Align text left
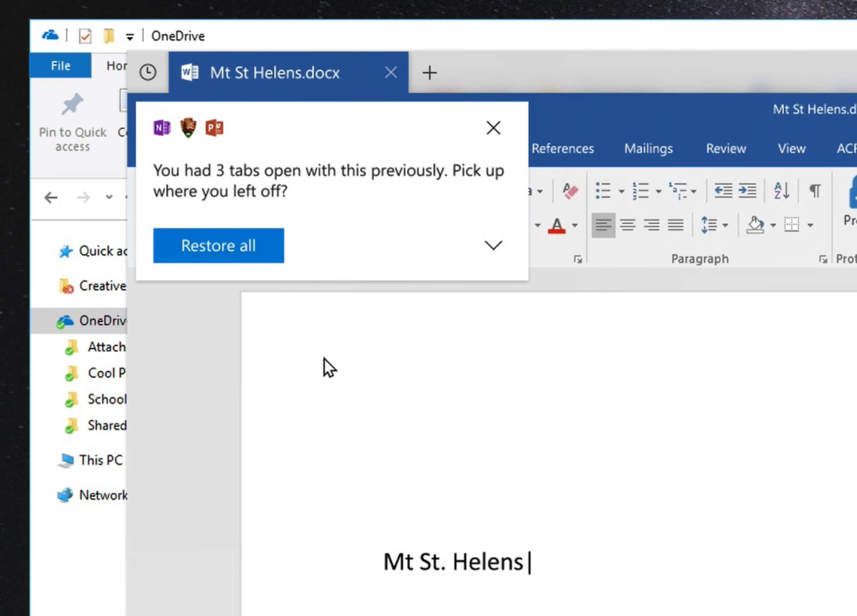857x616 pixels. 603,225
